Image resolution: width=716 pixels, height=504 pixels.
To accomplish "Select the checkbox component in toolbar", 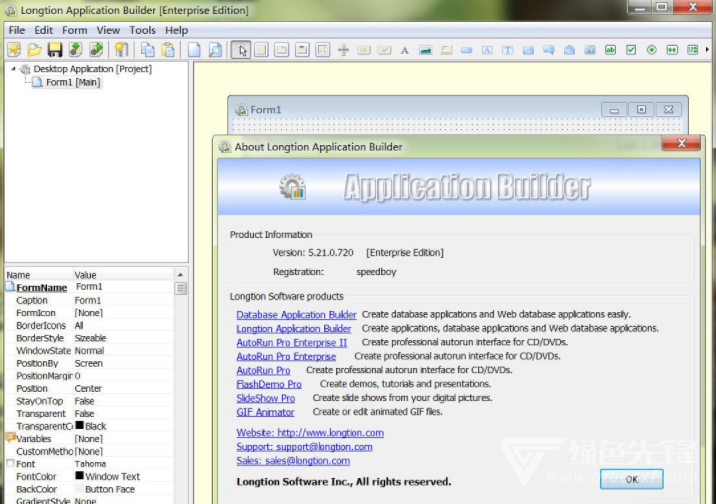I will 631,49.
